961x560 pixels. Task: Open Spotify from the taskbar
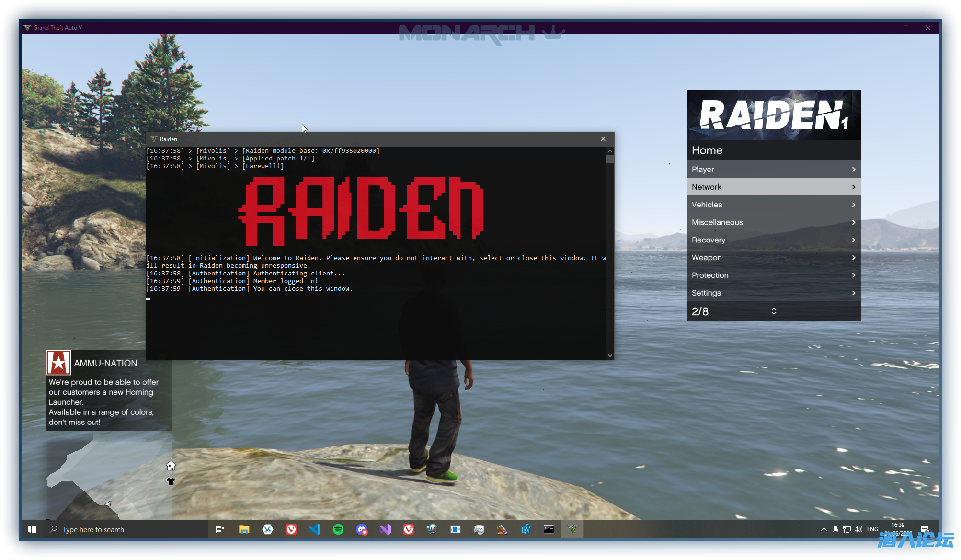[338, 529]
